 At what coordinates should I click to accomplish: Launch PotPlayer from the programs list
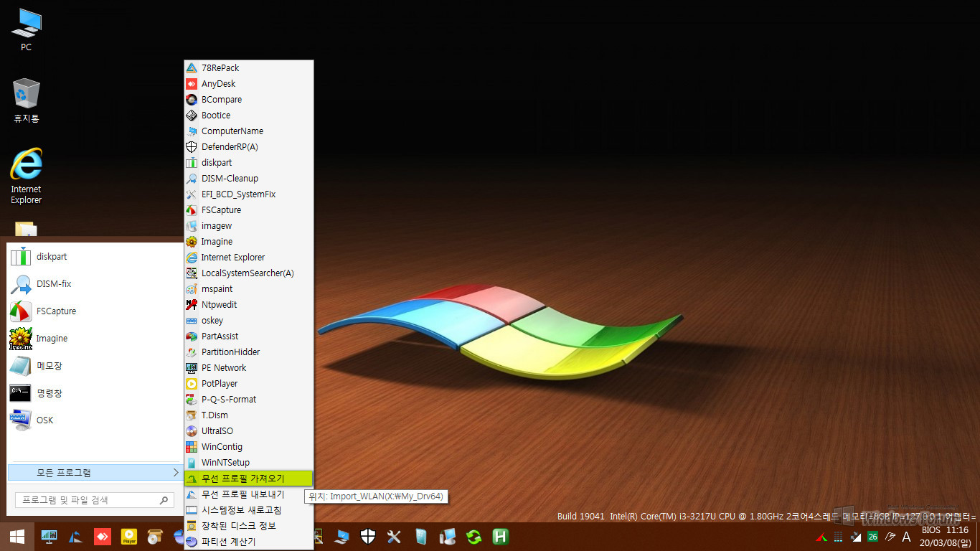[249, 384]
